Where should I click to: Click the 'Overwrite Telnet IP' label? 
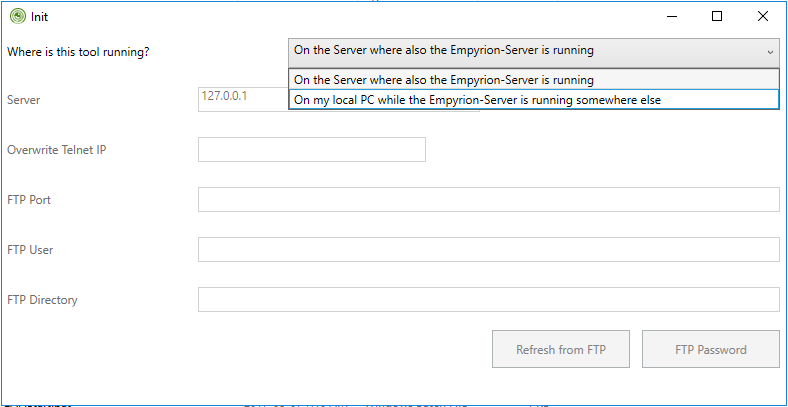pyautogui.click(x=56, y=150)
